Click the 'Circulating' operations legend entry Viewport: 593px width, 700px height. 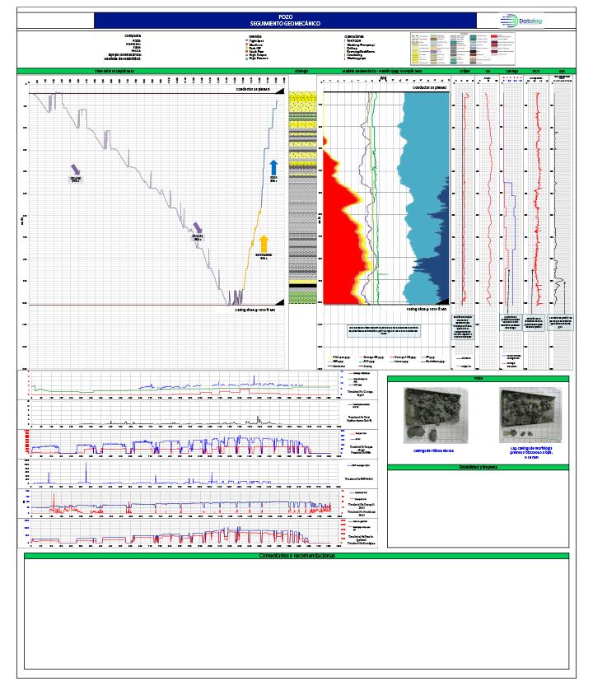tap(354, 55)
